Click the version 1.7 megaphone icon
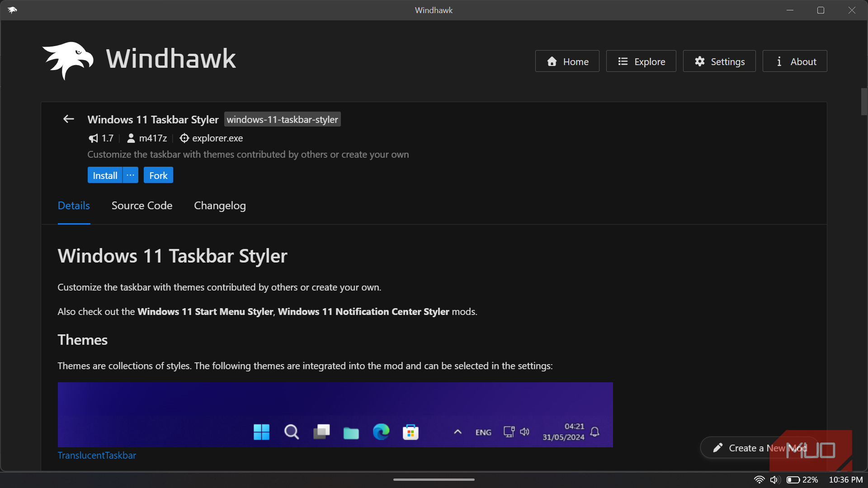 tap(94, 138)
